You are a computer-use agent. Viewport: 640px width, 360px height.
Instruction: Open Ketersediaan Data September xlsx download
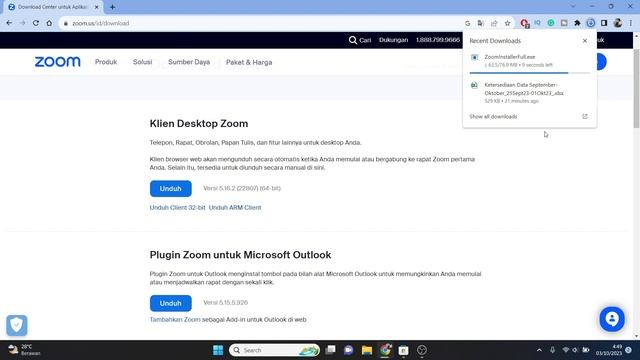529,93
